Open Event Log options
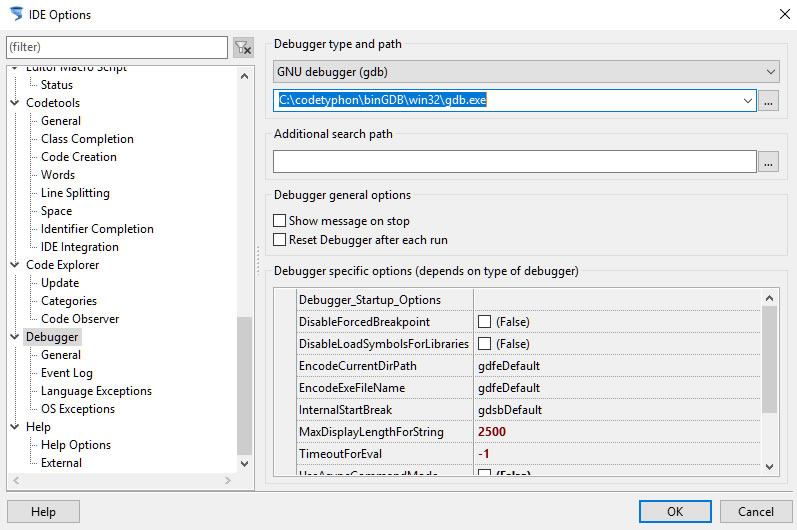 click(x=67, y=373)
